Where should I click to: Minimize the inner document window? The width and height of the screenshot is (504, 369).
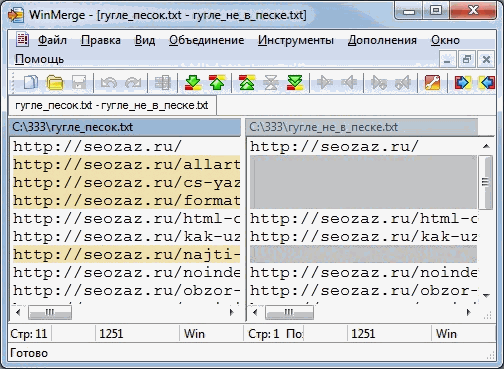point(447,60)
